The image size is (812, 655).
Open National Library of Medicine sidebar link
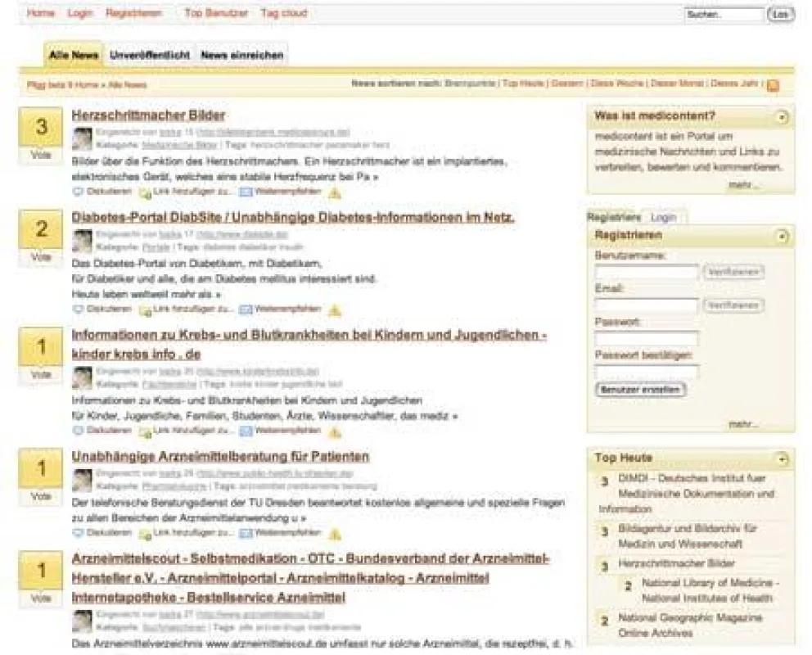[x=710, y=591]
